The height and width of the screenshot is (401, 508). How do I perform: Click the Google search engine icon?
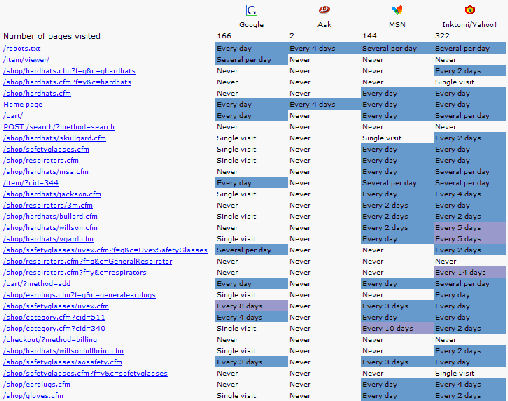coord(251,10)
